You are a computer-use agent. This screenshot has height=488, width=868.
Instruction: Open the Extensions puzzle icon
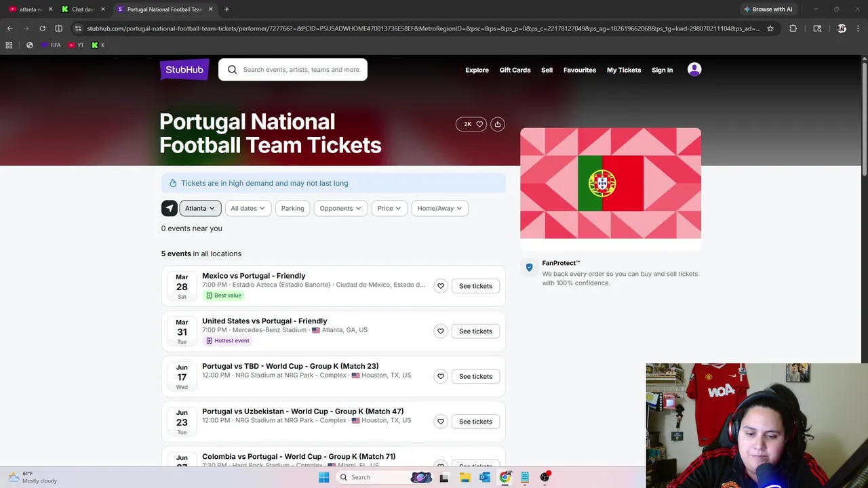[x=793, y=28]
